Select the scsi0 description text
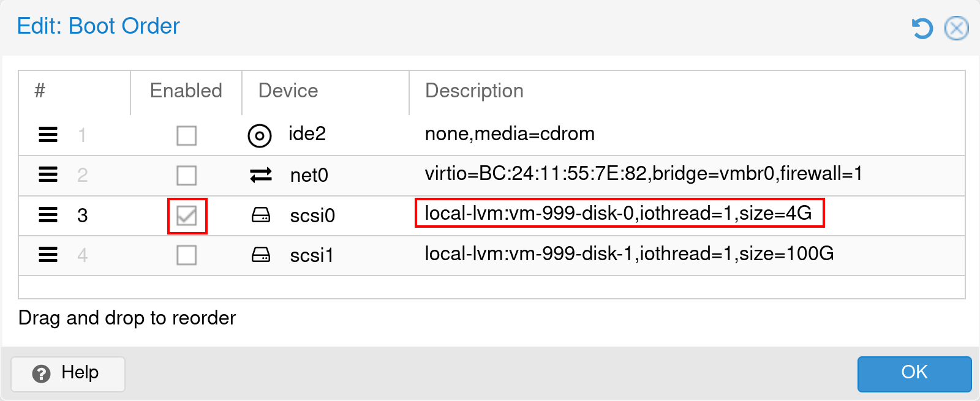 click(618, 214)
